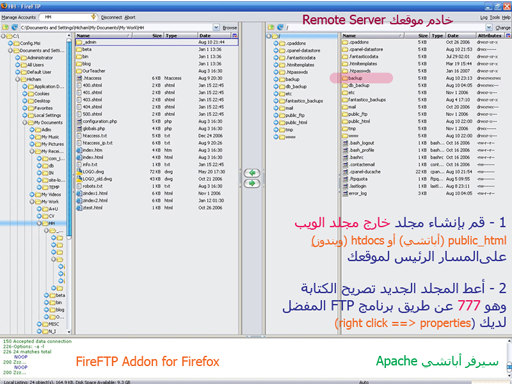Select mail folder in remote tree
Viewport: 512px width, 384px height.
[x=289, y=108]
